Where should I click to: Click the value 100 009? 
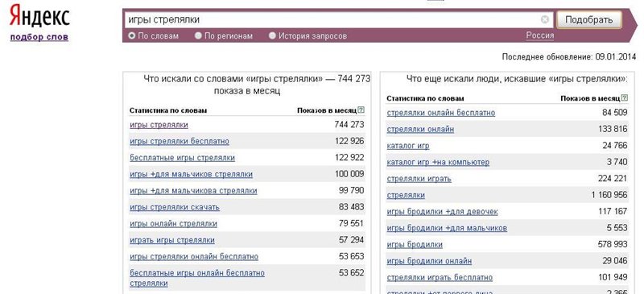coord(349,173)
